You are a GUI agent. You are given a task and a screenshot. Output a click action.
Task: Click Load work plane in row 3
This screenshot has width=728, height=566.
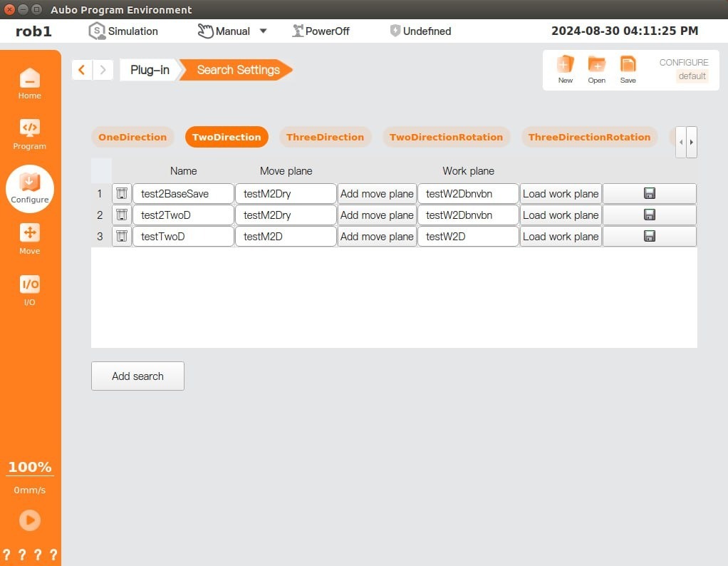561,236
